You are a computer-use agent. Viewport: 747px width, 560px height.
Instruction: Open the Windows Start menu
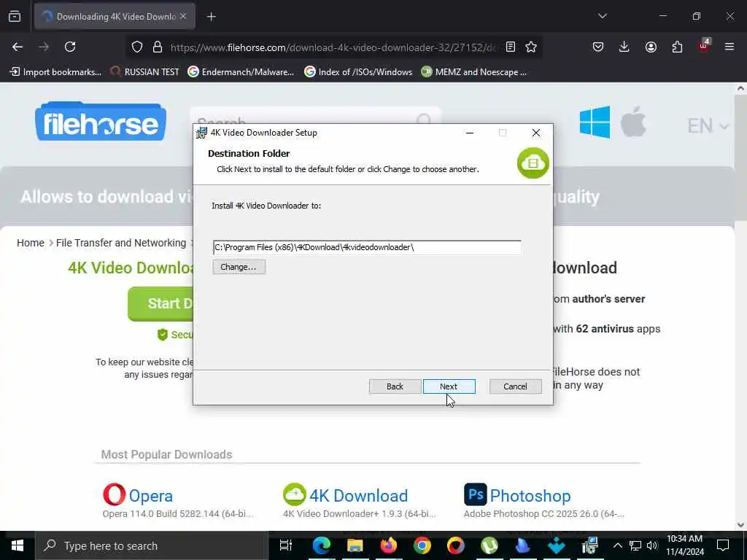click(x=18, y=545)
